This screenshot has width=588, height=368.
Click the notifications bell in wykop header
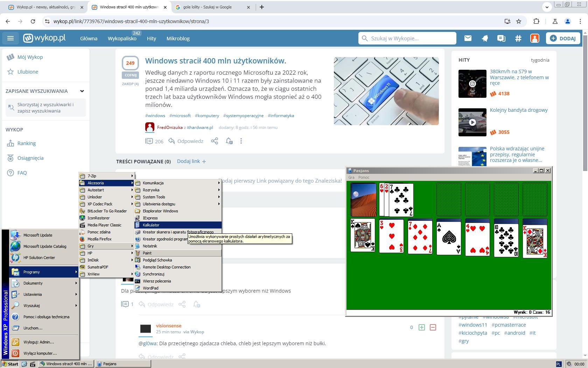[x=484, y=38]
